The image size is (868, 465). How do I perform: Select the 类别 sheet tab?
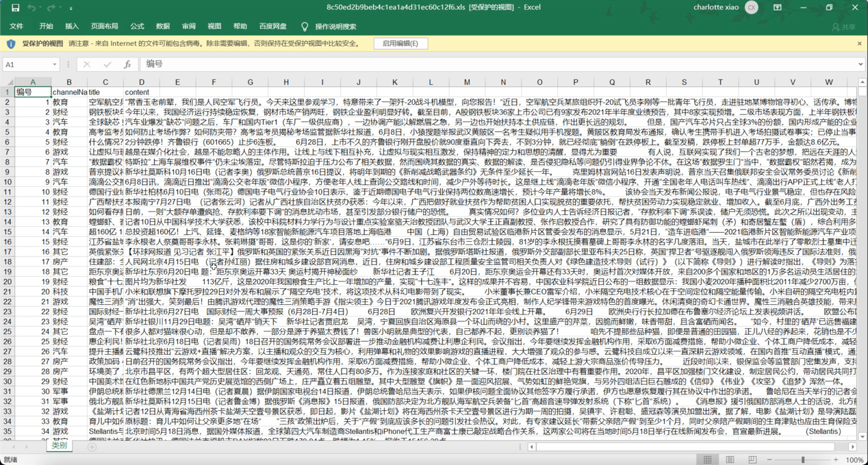[60, 445]
